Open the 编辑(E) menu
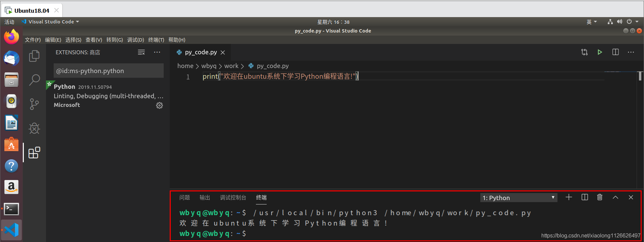Viewport: 644px width, 242px height. (x=53, y=40)
